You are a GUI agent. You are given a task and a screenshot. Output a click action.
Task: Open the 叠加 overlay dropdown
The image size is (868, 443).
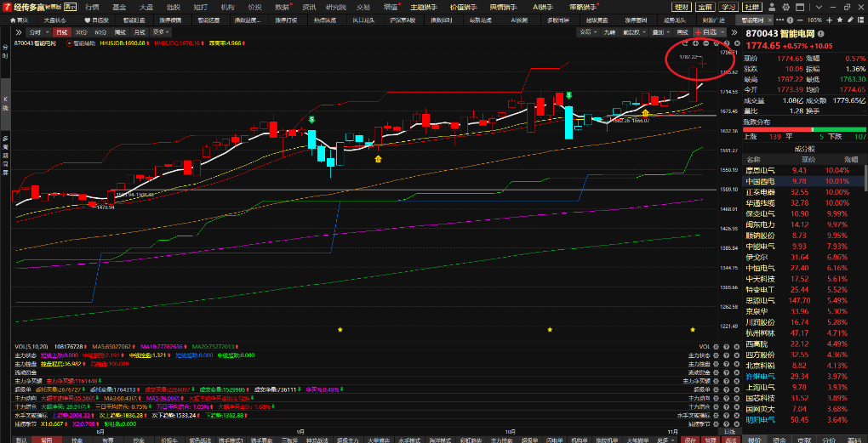tap(657, 31)
